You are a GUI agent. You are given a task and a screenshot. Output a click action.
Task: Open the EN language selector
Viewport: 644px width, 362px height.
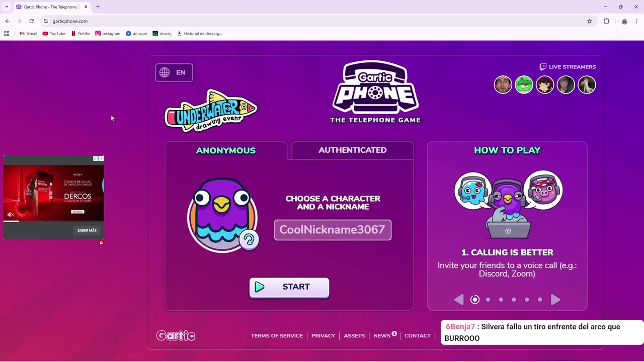pyautogui.click(x=174, y=72)
